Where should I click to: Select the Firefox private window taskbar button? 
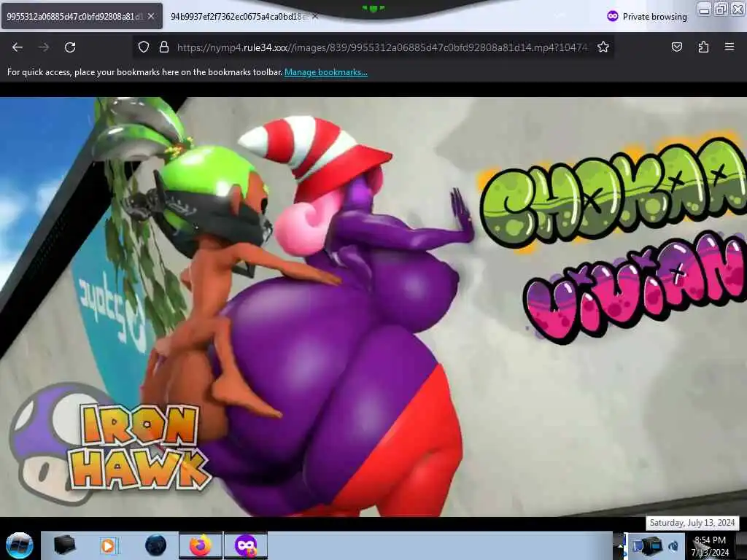(x=246, y=545)
